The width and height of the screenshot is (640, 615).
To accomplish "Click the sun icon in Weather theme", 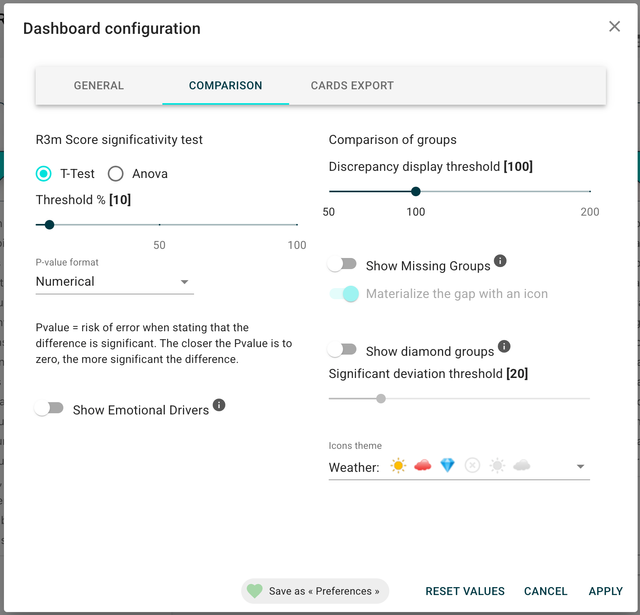I will click(x=399, y=466).
